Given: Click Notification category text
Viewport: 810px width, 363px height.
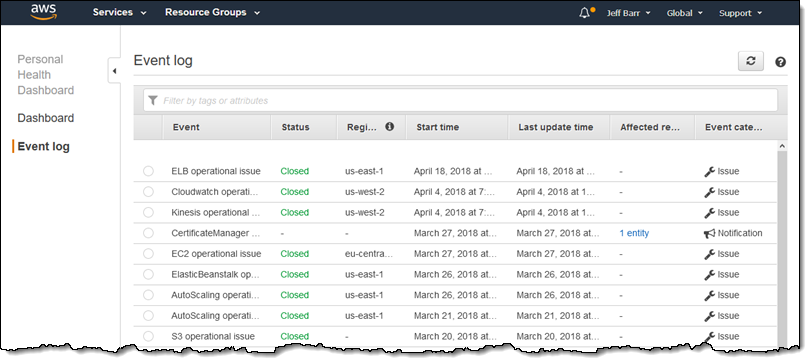Looking at the screenshot, I should 740,233.
